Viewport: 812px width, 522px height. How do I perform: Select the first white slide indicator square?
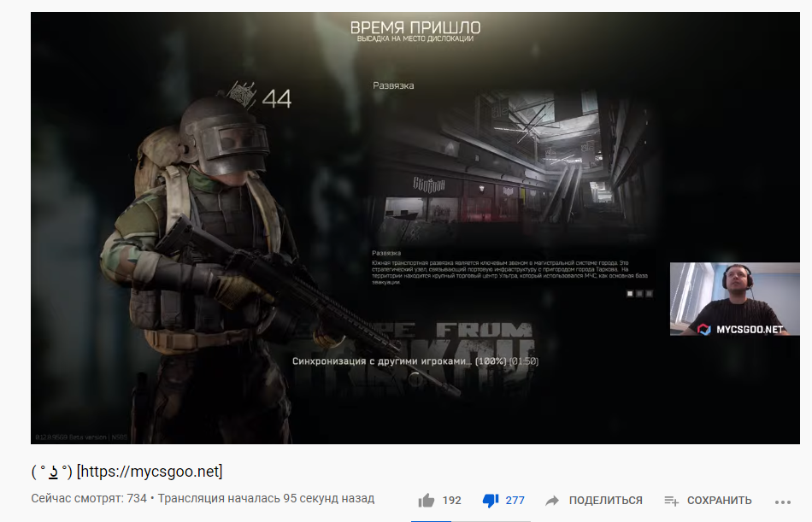click(631, 293)
